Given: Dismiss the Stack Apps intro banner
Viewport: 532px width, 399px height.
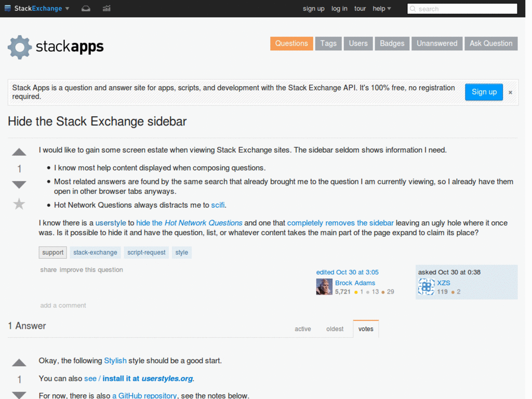Looking at the screenshot, I should [510, 92].
